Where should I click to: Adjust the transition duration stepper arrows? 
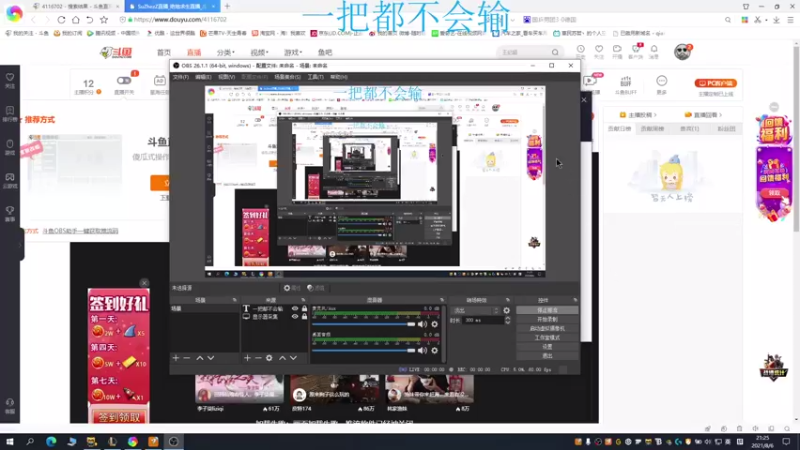point(508,320)
